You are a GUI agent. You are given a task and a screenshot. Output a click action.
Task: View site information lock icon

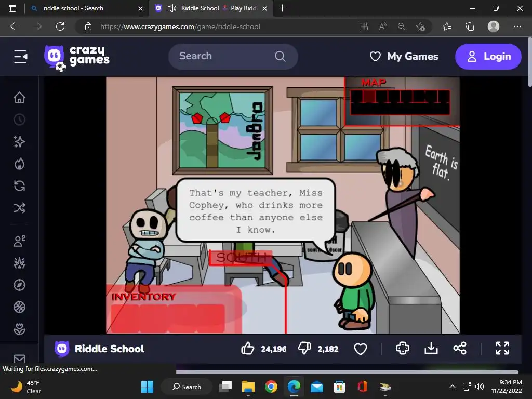pyautogui.click(x=88, y=26)
